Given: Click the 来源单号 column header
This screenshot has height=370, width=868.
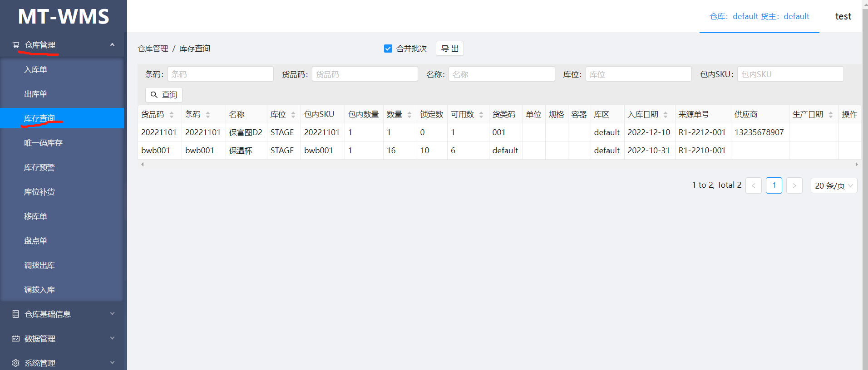Looking at the screenshot, I should click(x=703, y=114).
